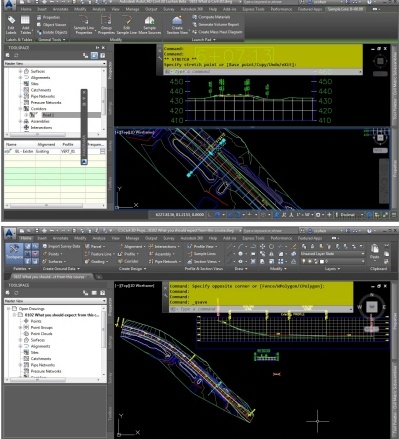Click Generate Volume Report
The width and height of the screenshot is (399, 439).
215,24
